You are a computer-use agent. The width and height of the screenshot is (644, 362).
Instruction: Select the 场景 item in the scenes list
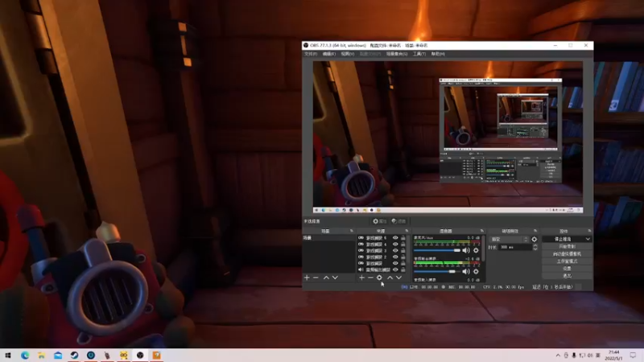point(328,238)
